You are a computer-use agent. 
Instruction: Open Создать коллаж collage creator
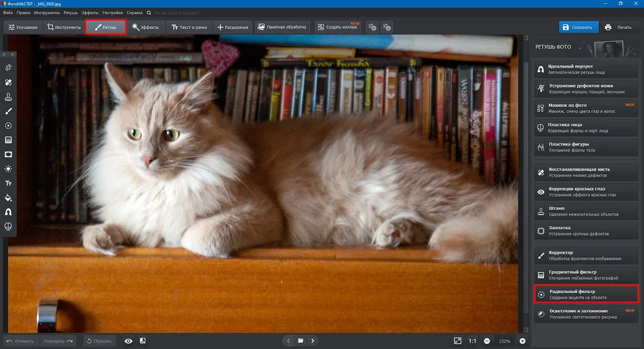click(x=337, y=27)
